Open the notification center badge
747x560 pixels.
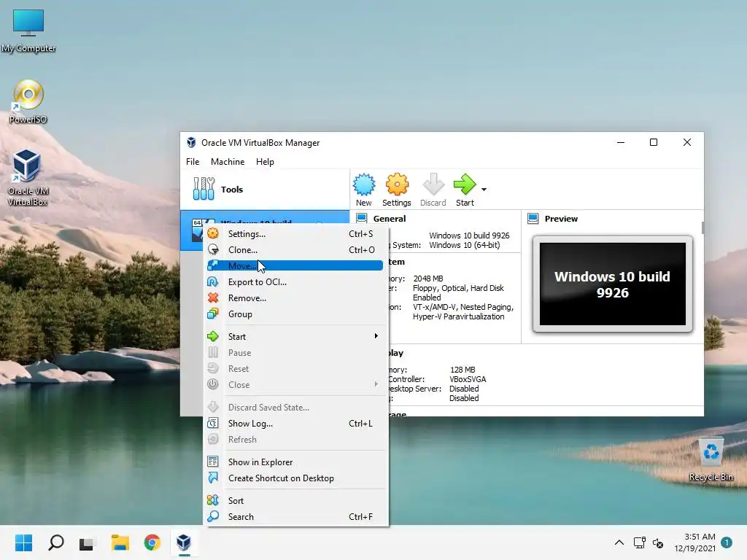pos(727,542)
